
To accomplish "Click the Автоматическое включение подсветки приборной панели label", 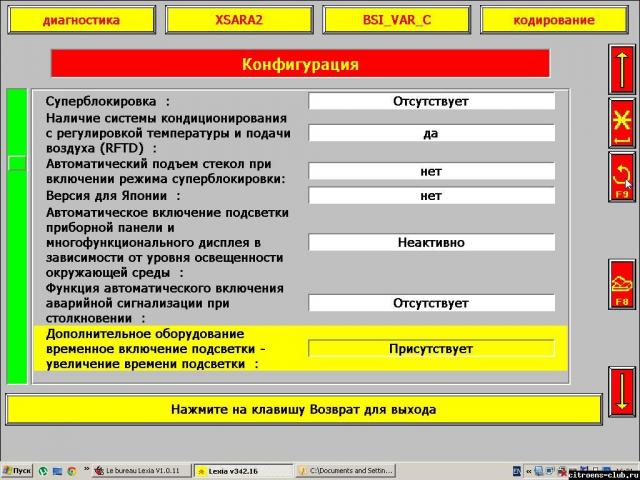I will pyautogui.click(x=167, y=242).
